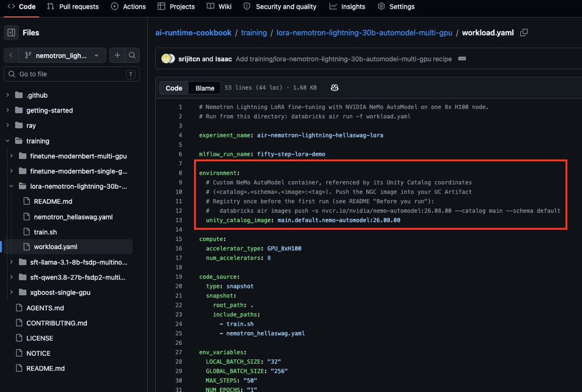Open nemotron_hellaswag.yaml file in tree
Viewport: 582px width, 392px height.
tap(73, 217)
